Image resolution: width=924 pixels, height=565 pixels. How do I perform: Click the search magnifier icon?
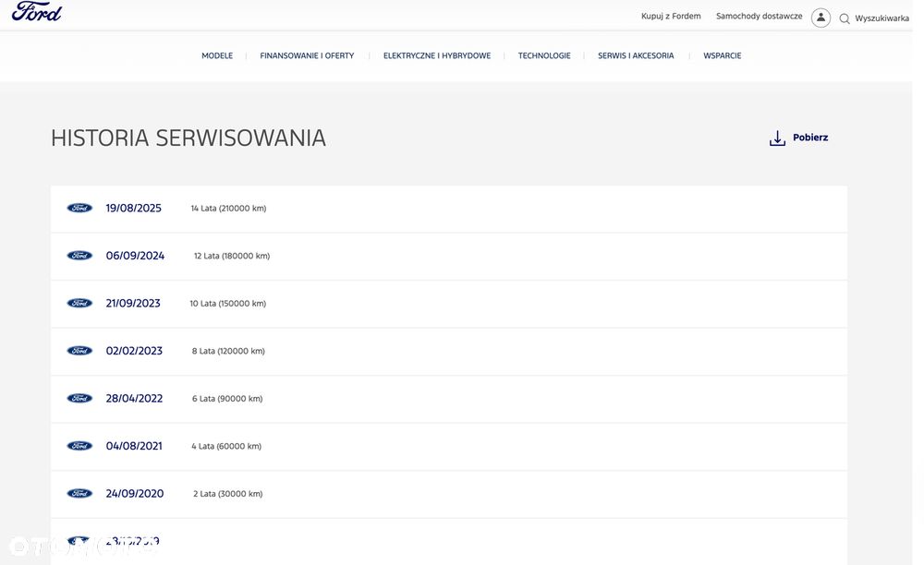845,18
